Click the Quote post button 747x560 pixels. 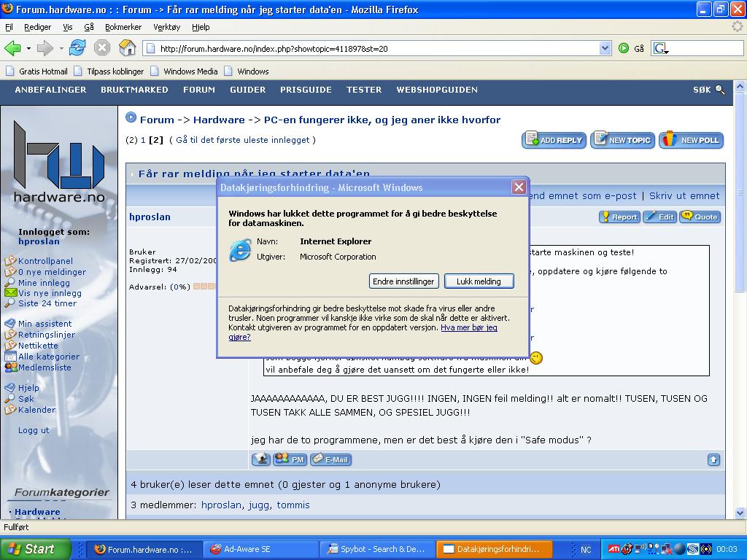click(x=700, y=217)
